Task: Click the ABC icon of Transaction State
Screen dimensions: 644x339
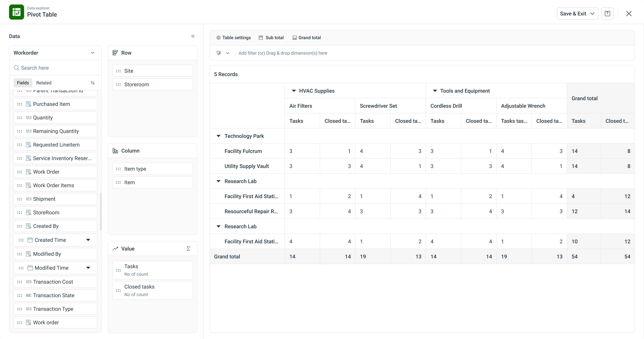Action: click(x=28, y=295)
